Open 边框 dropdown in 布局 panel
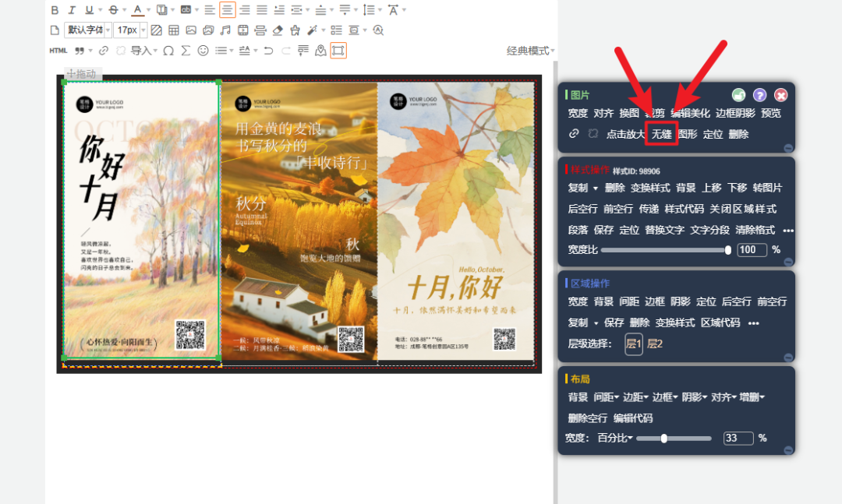 click(x=664, y=397)
